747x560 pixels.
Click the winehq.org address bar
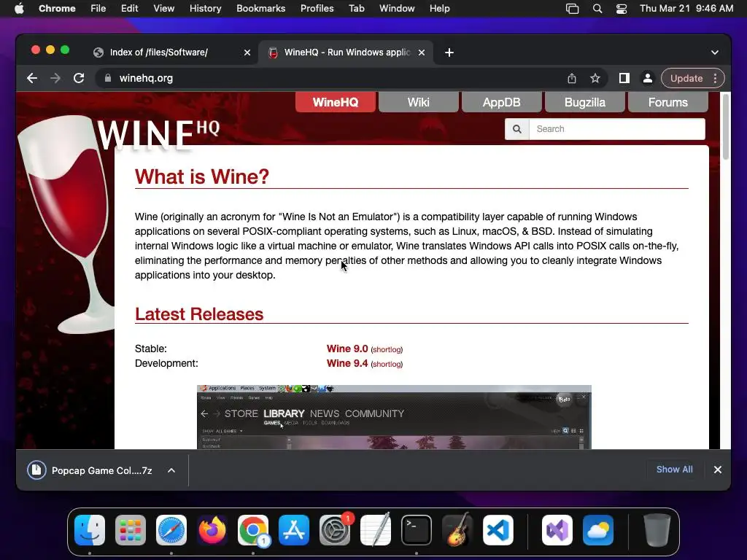click(x=333, y=78)
